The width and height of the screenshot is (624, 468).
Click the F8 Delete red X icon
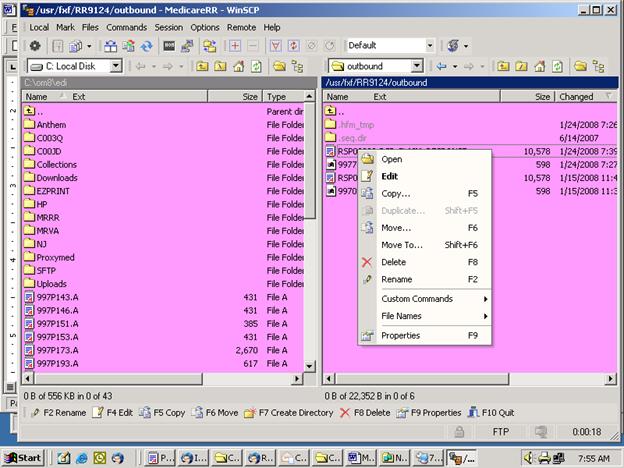point(345,412)
